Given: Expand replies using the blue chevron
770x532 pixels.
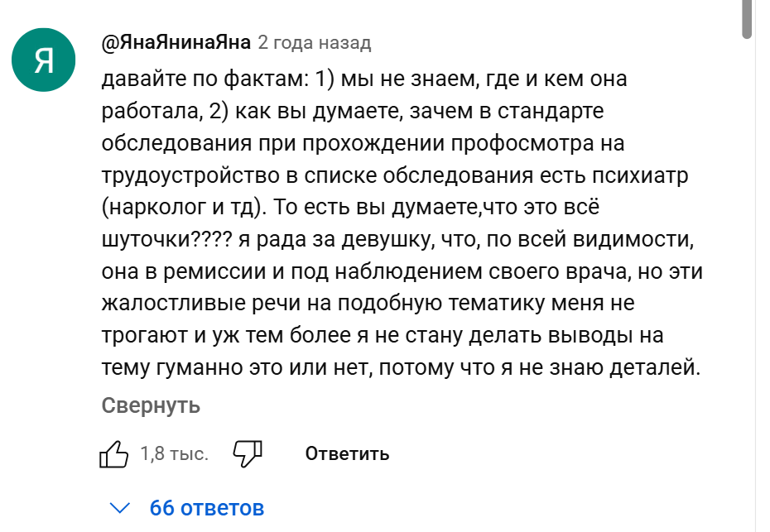Looking at the screenshot, I should coord(120,508).
